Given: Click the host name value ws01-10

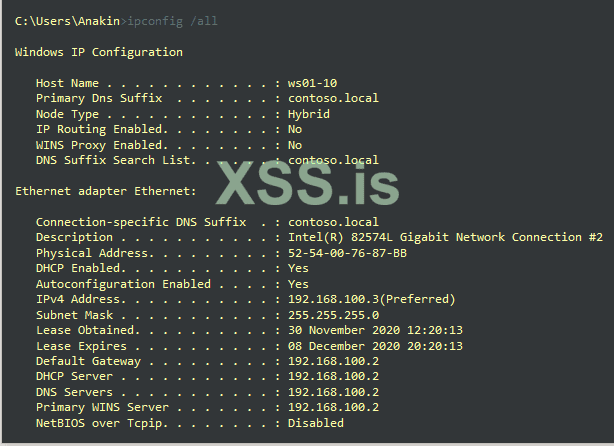Looking at the screenshot, I should [311, 83].
